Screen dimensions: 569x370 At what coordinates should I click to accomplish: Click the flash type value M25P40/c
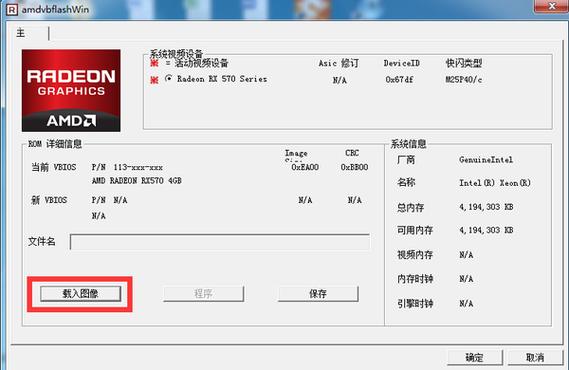click(x=464, y=79)
